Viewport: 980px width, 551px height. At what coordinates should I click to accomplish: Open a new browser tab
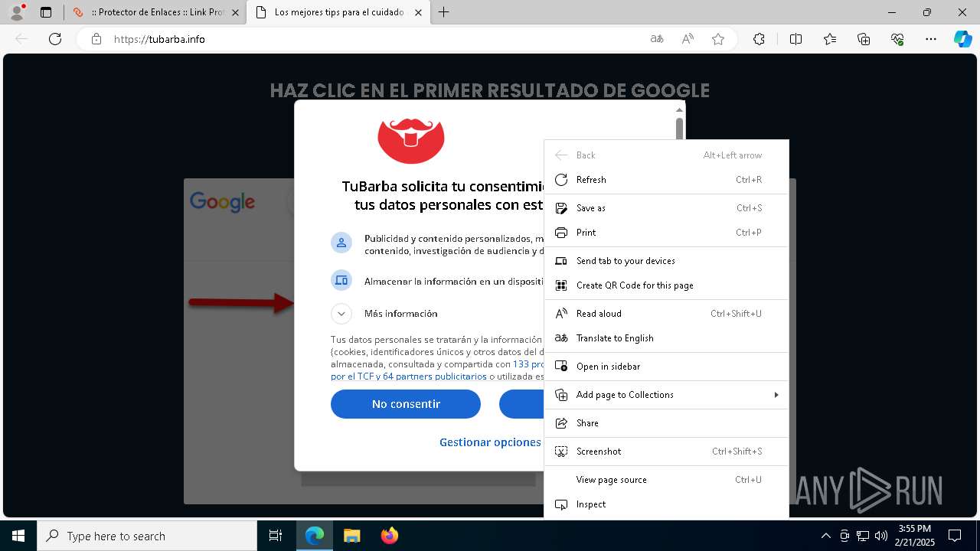444,12
